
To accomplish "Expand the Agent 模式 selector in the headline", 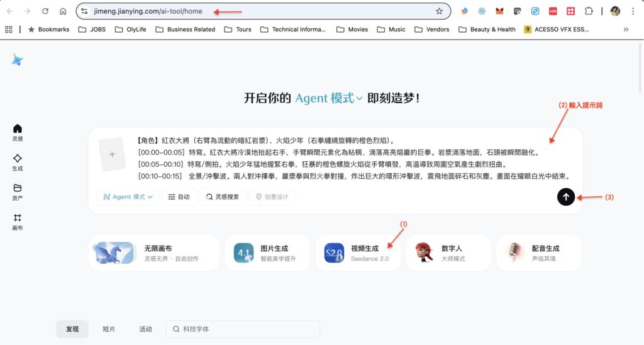I will (x=329, y=98).
